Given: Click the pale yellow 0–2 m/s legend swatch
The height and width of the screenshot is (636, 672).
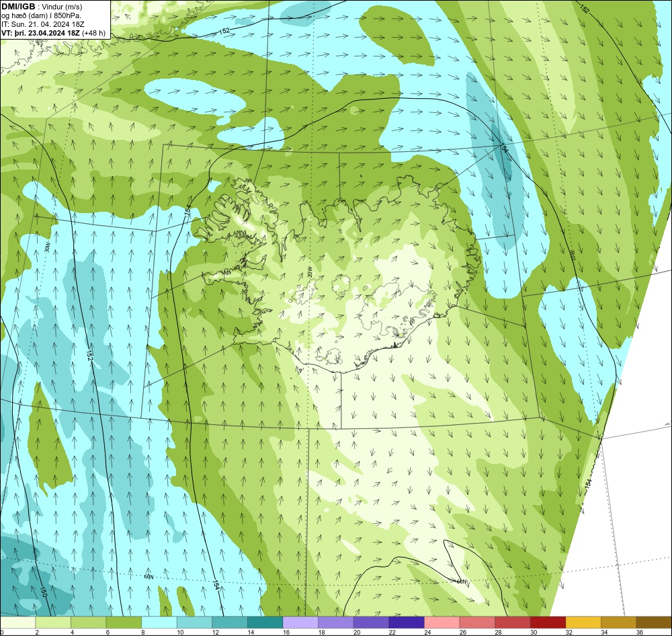Looking at the screenshot, I should pyautogui.click(x=18, y=623).
